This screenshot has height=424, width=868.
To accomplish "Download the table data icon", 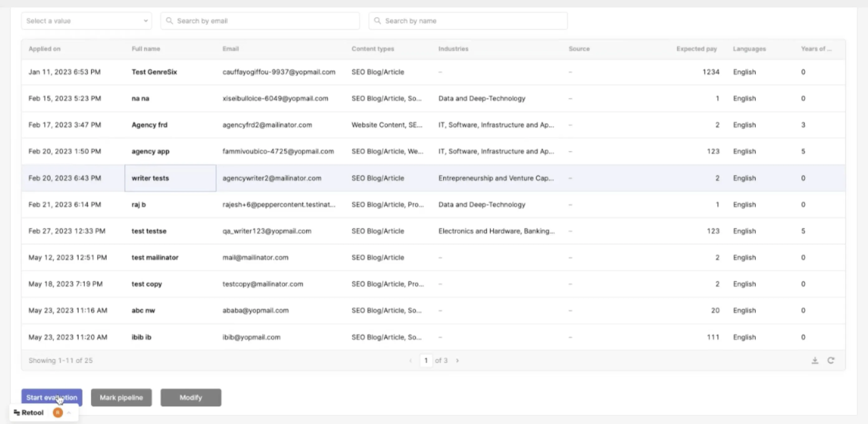I will pos(815,360).
